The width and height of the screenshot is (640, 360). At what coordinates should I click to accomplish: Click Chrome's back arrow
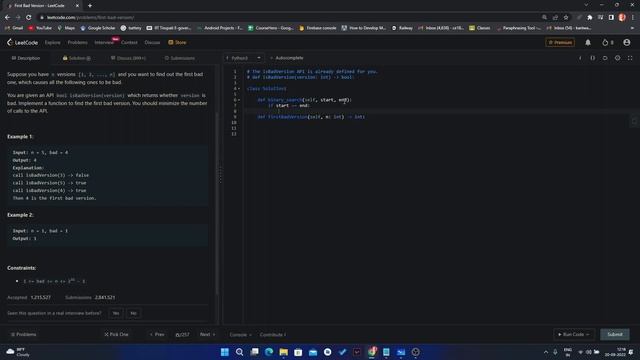[7, 18]
